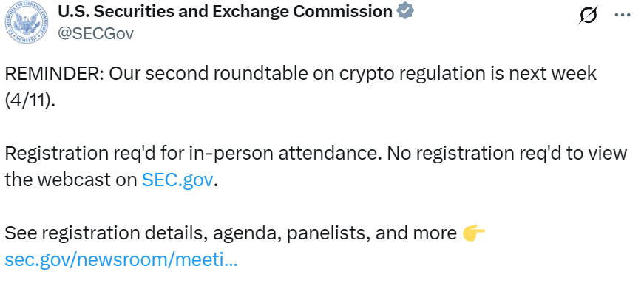Open the sec.gov/newsroom/meeti… link

[x=121, y=260]
